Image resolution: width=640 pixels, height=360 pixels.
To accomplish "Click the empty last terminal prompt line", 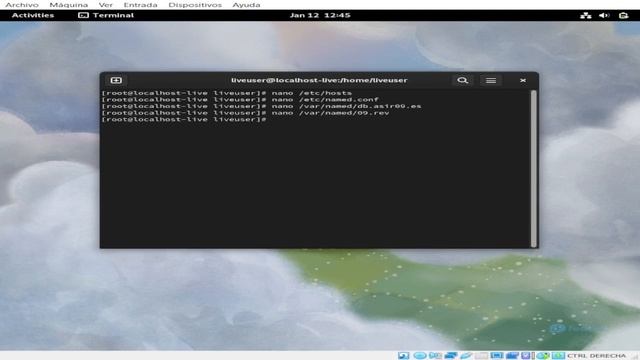I will tap(184, 119).
